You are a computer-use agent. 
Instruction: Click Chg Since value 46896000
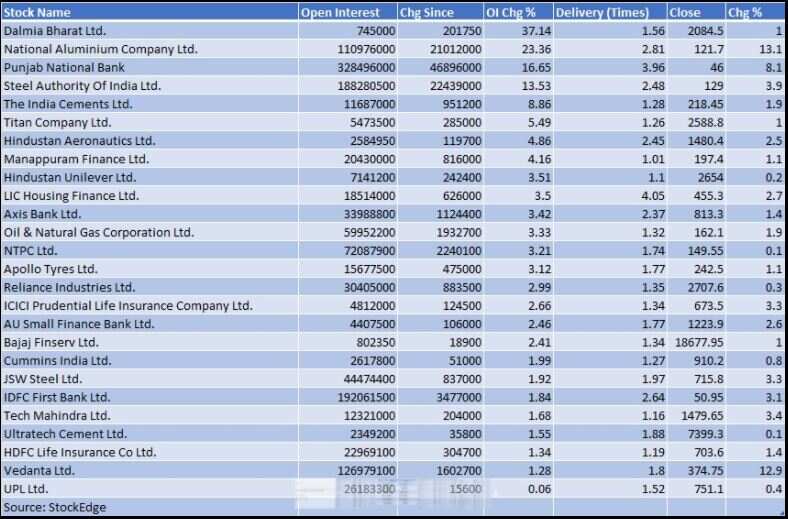(456, 67)
